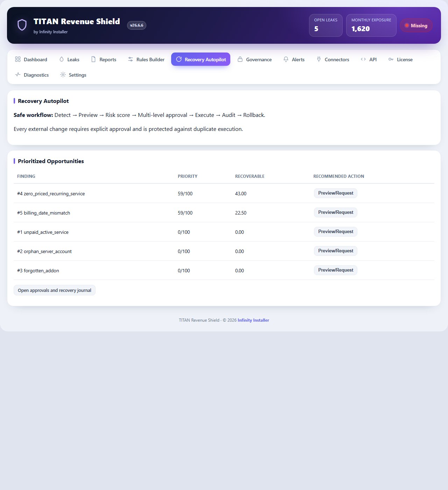
Task: Open the Rules Builder tab
Action: pyautogui.click(x=146, y=59)
